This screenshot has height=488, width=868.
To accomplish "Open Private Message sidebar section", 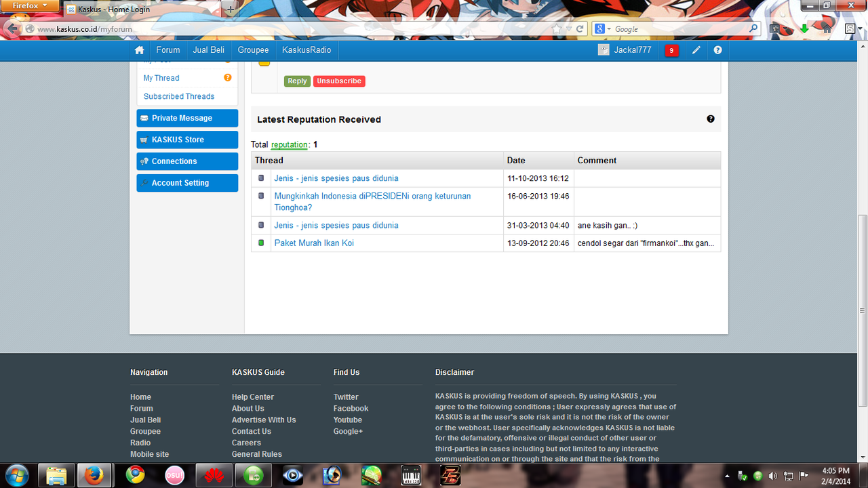I will point(187,118).
